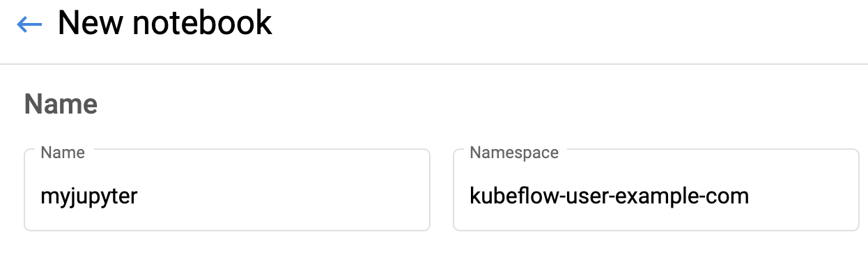Click the myjupyter text in Name field
This screenshot has height=255, width=868.
coord(89,197)
